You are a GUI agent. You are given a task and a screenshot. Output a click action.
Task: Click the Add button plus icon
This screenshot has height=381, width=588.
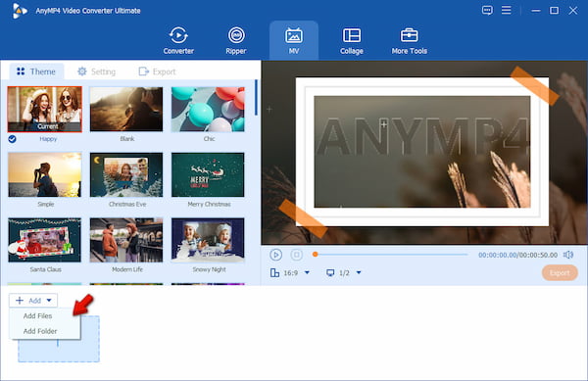(x=20, y=301)
